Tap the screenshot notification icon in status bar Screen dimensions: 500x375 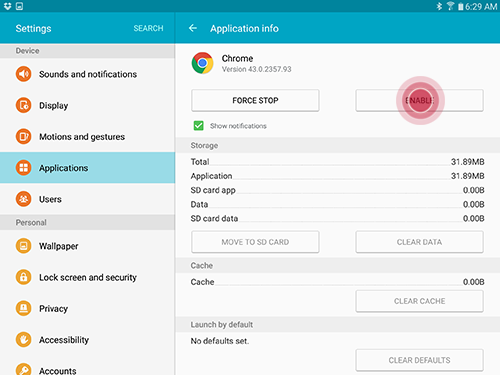[x=19, y=6]
